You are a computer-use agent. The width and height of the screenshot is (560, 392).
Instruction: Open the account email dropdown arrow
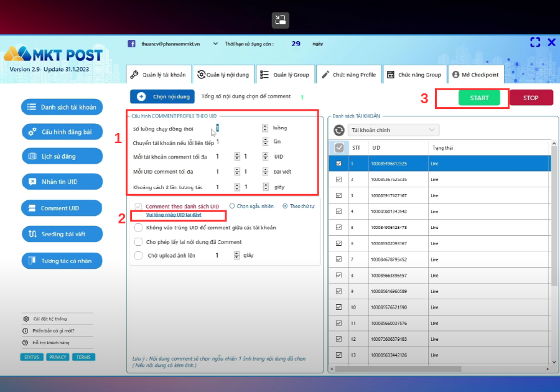tap(215, 44)
